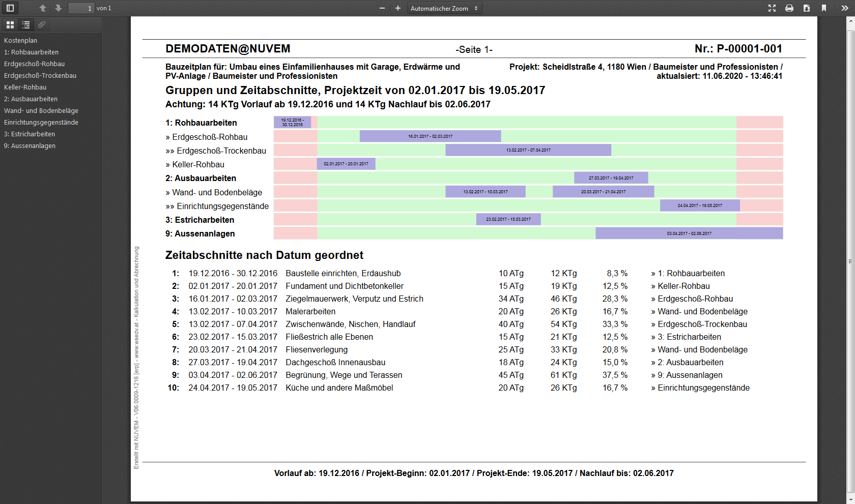The image size is (855, 504).
Task: Open the current view bookmark icon
Action: [824, 8]
